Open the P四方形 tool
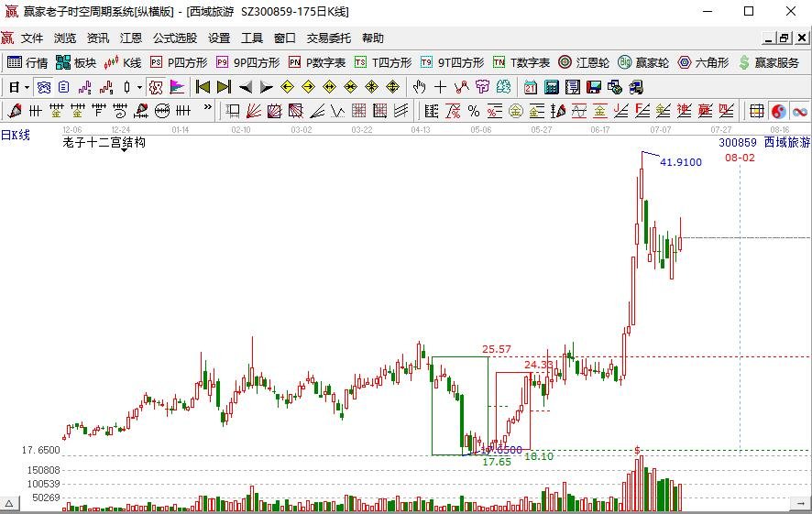The image size is (812, 514). pyautogui.click(x=178, y=62)
